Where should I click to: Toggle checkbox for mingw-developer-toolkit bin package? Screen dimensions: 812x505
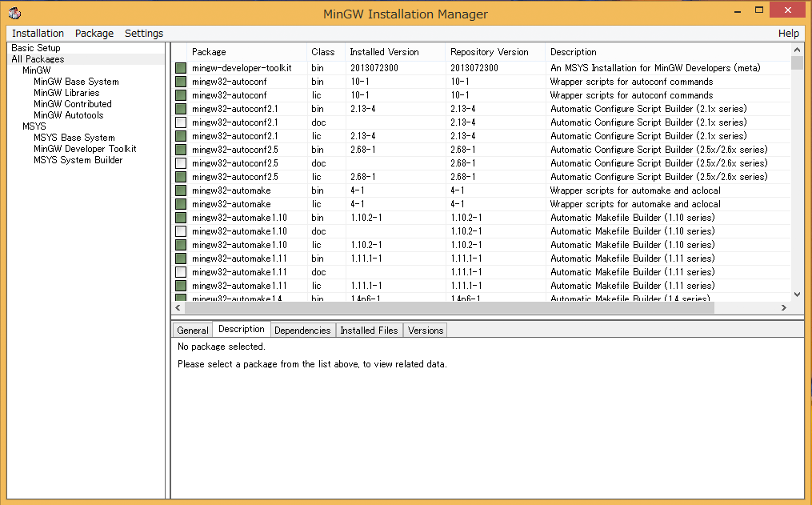pos(181,68)
